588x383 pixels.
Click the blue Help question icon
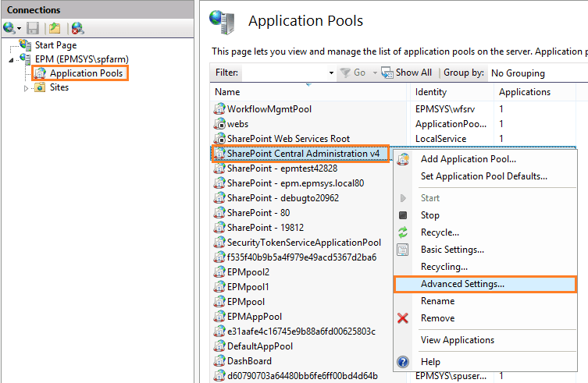click(x=403, y=362)
